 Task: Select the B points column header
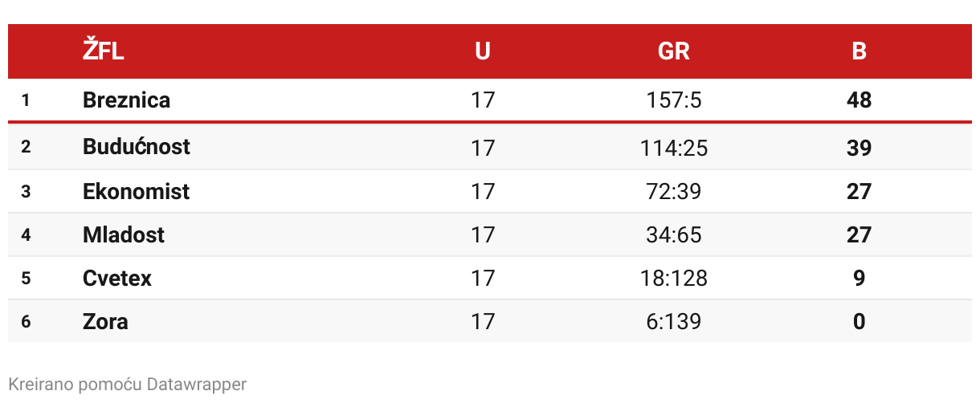[860, 51]
